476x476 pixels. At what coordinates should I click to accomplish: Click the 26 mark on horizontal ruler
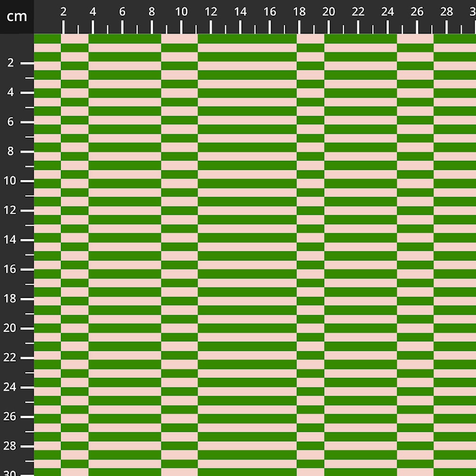pos(417,12)
